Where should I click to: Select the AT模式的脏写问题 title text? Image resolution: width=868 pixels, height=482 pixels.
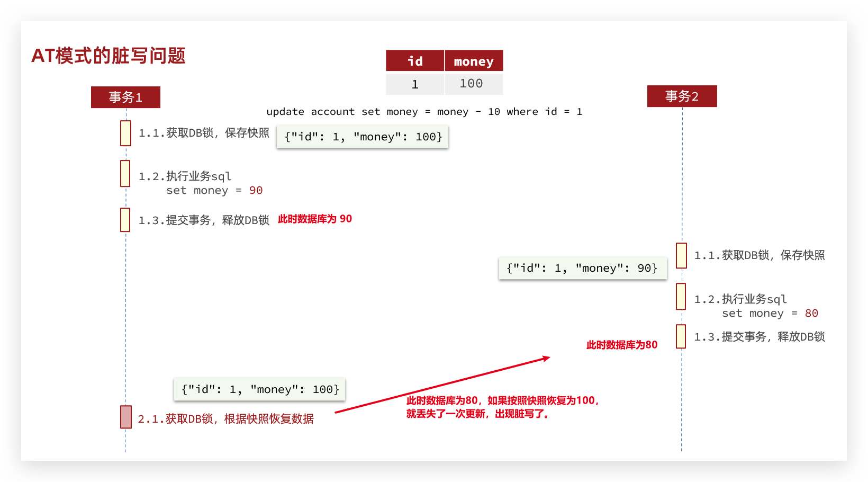[x=108, y=56]
